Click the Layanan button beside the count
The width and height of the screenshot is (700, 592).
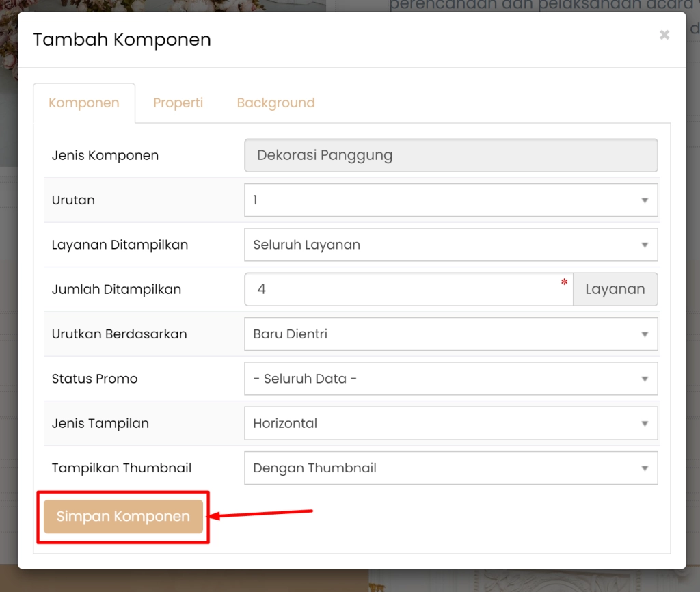615,289
